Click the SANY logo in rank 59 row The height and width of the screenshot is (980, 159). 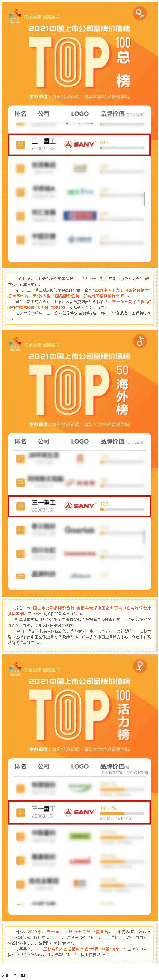(79, 144)
